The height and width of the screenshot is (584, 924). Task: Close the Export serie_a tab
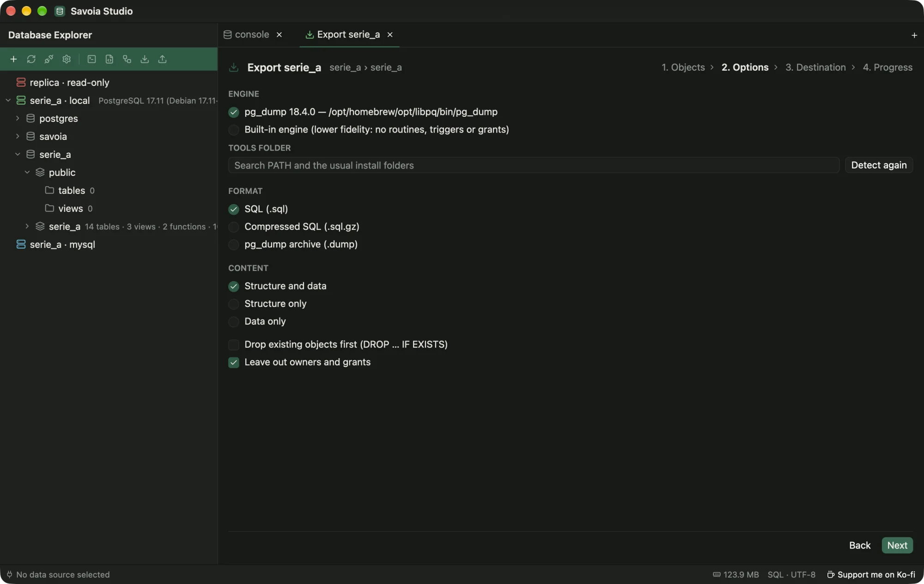tap(390, 35)
